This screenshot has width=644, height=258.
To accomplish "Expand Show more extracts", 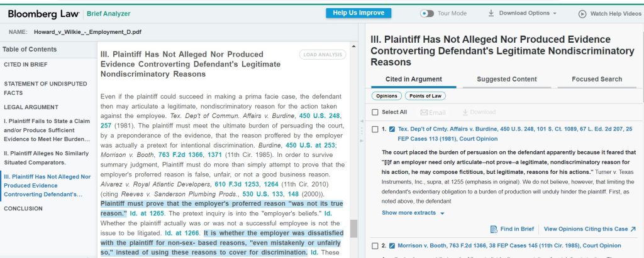I will click(x=413, y=213).
